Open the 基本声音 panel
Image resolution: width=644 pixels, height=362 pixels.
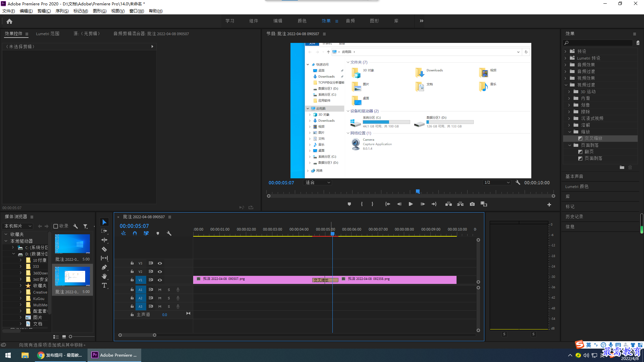tap(574, 176)
